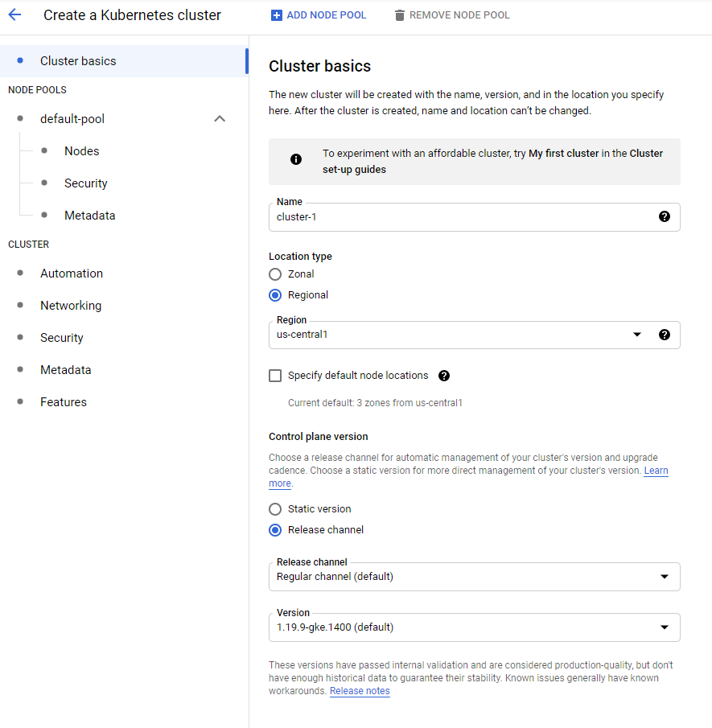Click the help icon next to the Region dropdown
Screen dimensions: 712x728
coord(665,334)
